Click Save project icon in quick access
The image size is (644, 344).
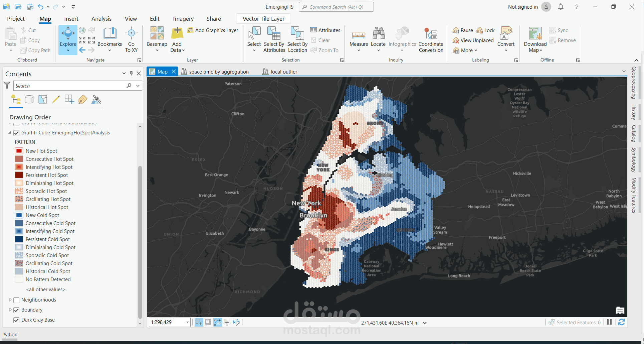(30, 7)
